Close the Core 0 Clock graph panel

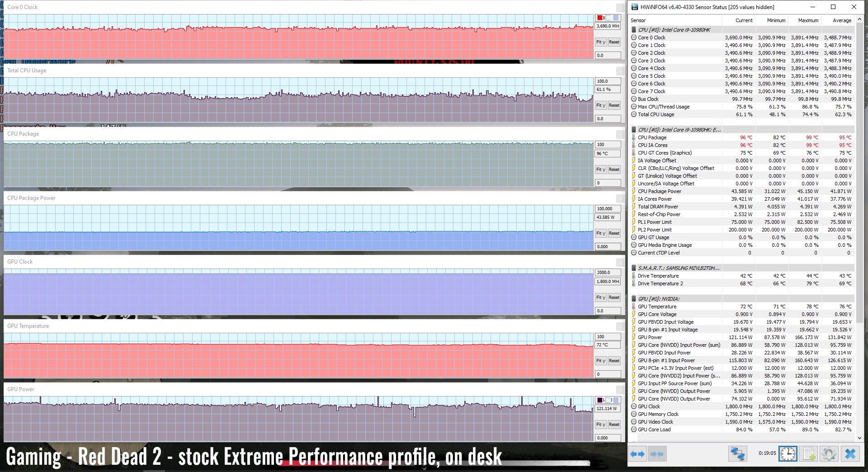620,8
